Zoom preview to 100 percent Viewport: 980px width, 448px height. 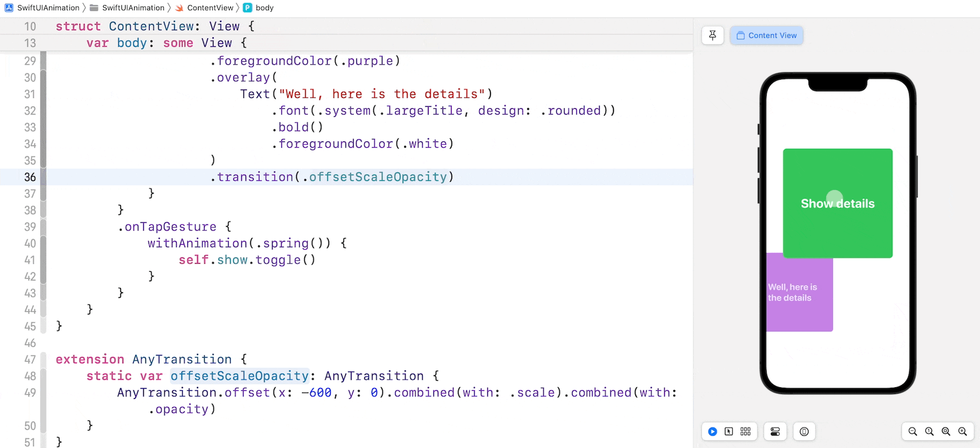[x=929, y=432]
